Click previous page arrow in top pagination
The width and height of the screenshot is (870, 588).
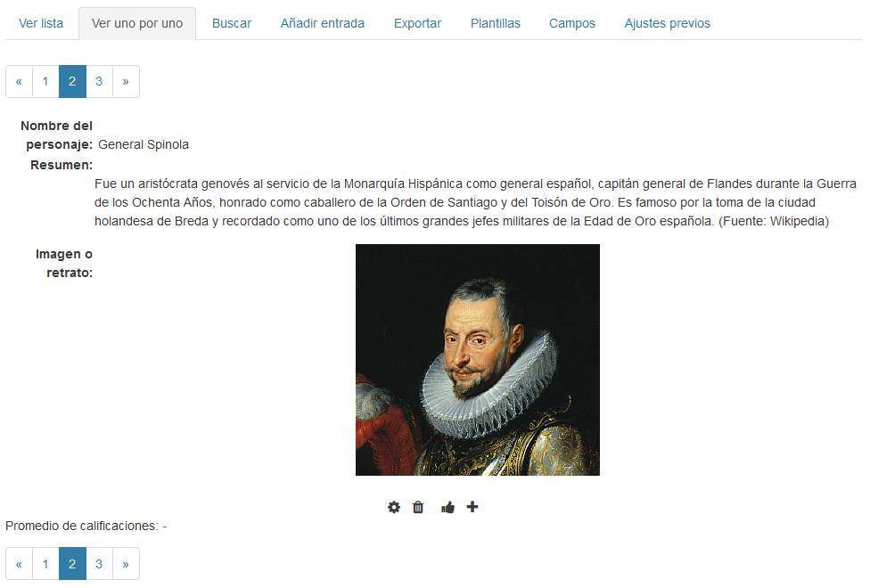click(x=19, y=82)
